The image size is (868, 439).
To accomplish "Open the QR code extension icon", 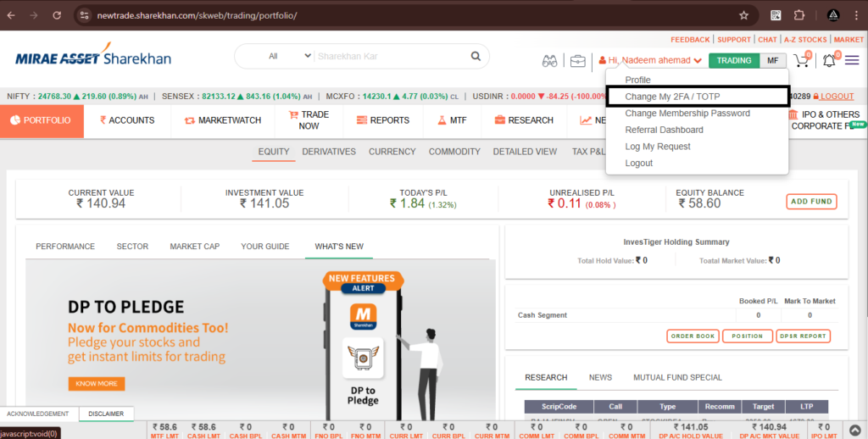I will 776,15.
